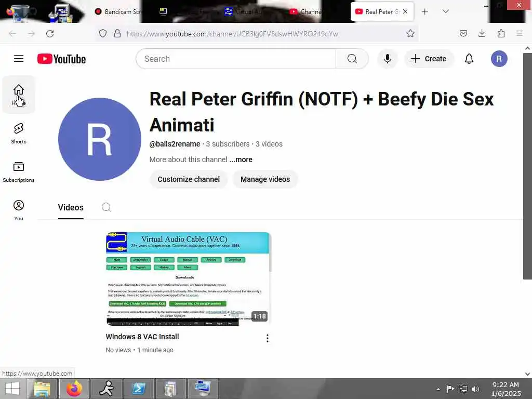Open options for Windows 8 VAC Install video
Image resolution: width=532 pixels, height=399 pixels.
coord(268,338)
